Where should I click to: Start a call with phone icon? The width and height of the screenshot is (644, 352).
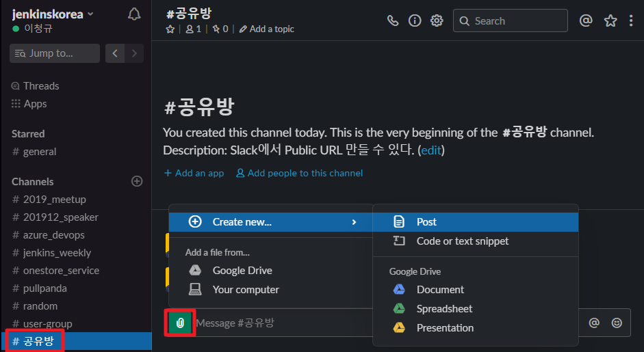(x=393, y=21)
